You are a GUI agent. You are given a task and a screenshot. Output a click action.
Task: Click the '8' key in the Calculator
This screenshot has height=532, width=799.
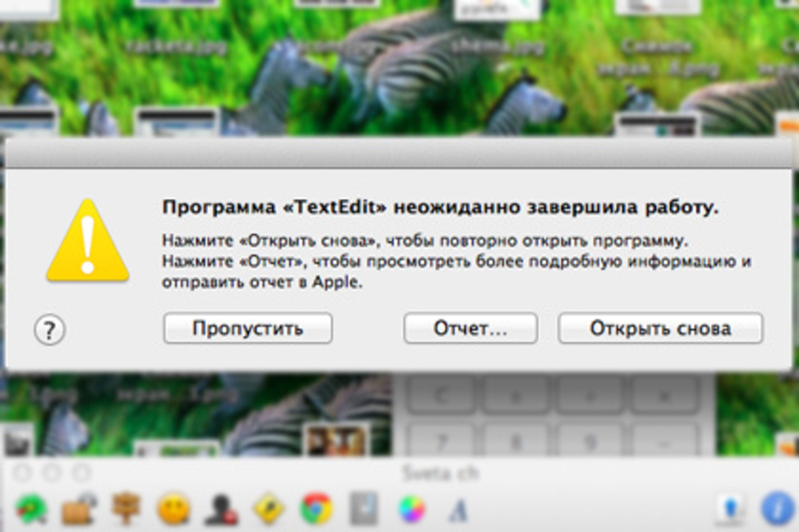point(516,440)
